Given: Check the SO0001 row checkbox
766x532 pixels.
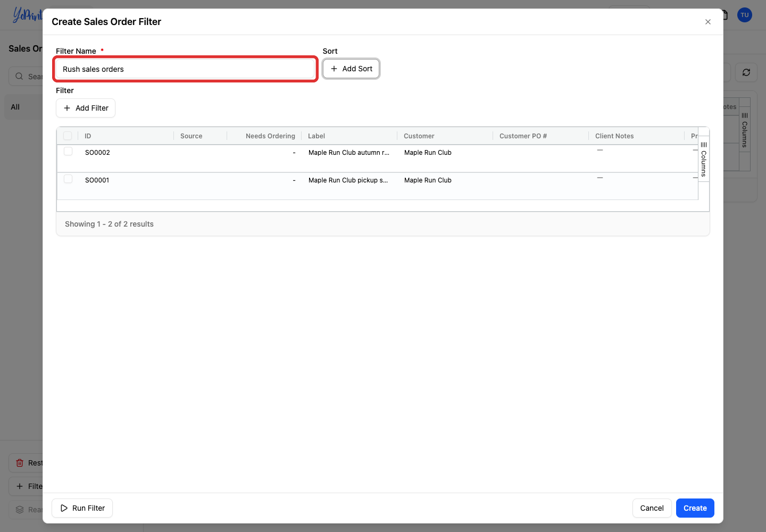Looking at the screenshot, I should point(68,179).
